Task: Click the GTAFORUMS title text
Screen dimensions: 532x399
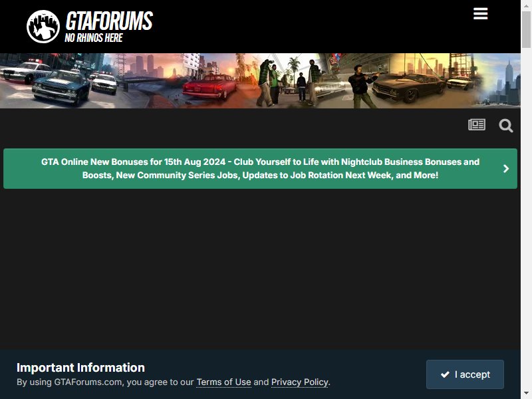Action: tap(109, 21)
